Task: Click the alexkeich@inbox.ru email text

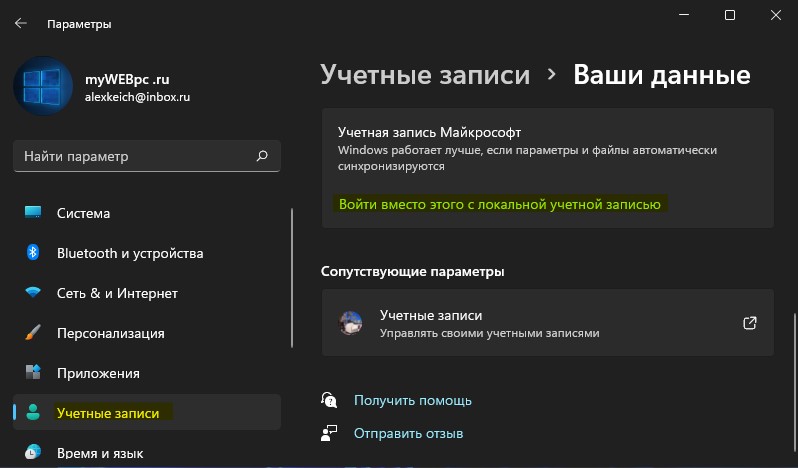Action: click(x=137, y=97)
